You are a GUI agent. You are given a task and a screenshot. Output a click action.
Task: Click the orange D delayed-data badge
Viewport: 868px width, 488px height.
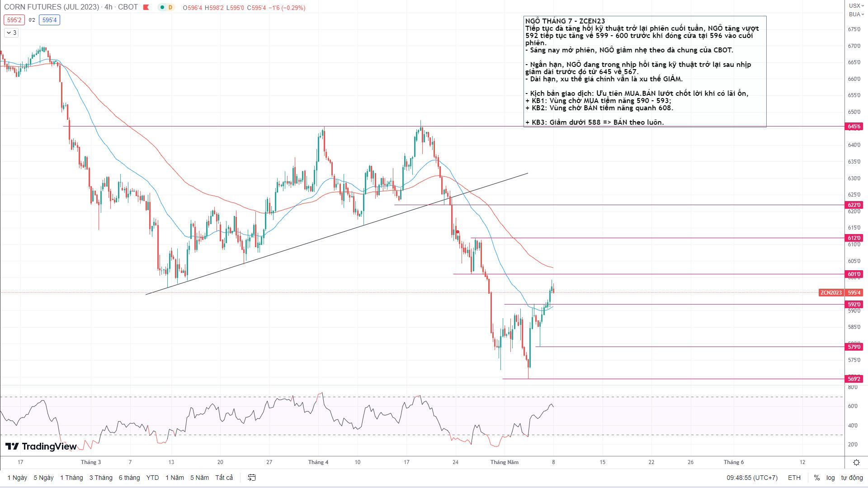tap(170, 8)
